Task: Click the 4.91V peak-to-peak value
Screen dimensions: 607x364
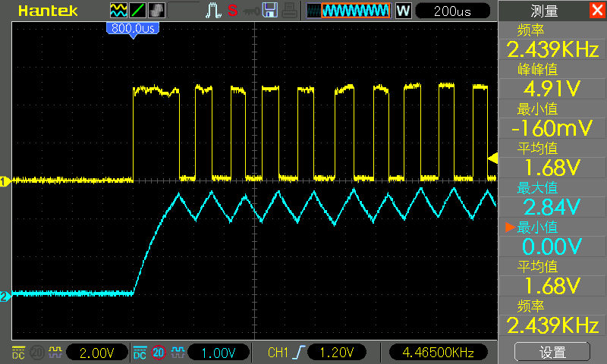Action: tap(552, 89)
